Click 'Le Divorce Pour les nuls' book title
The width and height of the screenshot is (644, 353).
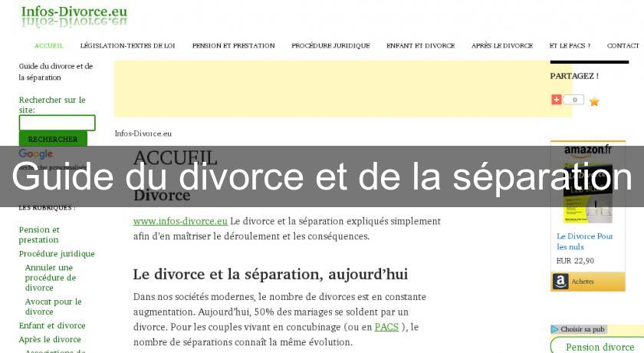[x=584, y=242]
